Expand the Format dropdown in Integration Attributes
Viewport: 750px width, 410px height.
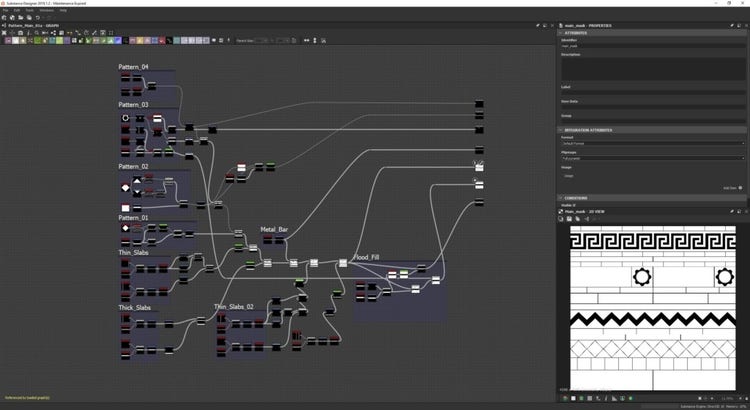[652, 144]
